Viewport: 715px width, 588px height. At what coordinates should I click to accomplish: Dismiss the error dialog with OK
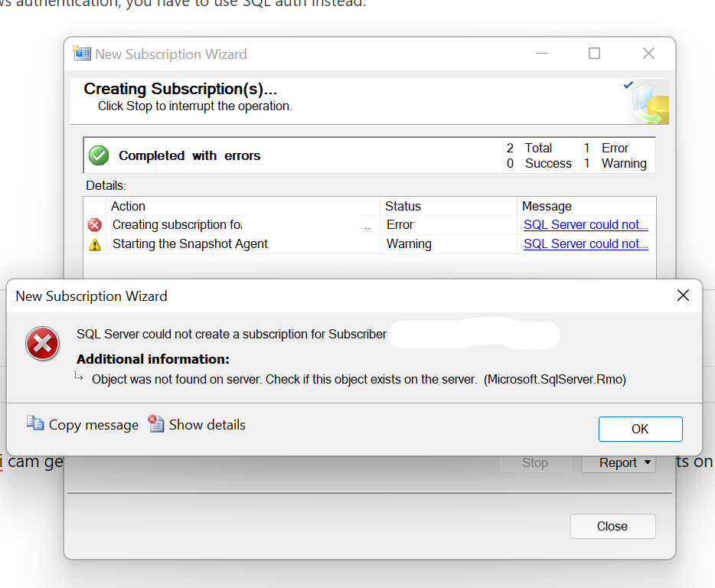click(x=640, y=429)
